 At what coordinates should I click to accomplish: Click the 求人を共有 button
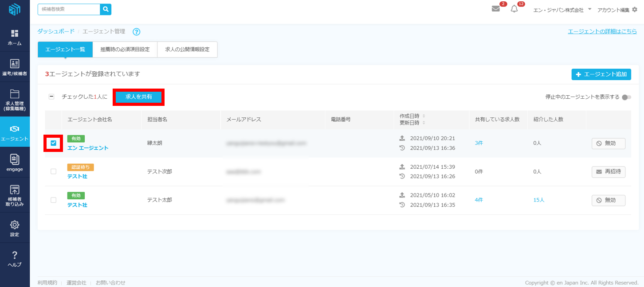tap(139, 97)
